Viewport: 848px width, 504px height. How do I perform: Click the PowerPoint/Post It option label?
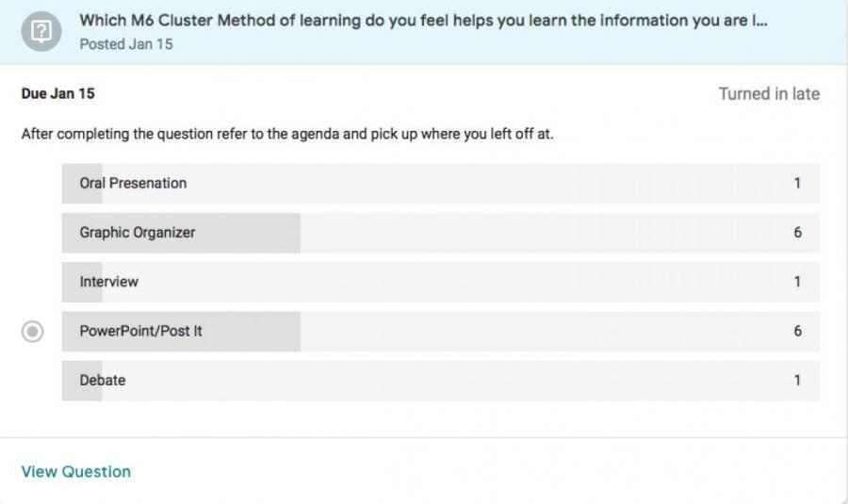click(140, 332)
